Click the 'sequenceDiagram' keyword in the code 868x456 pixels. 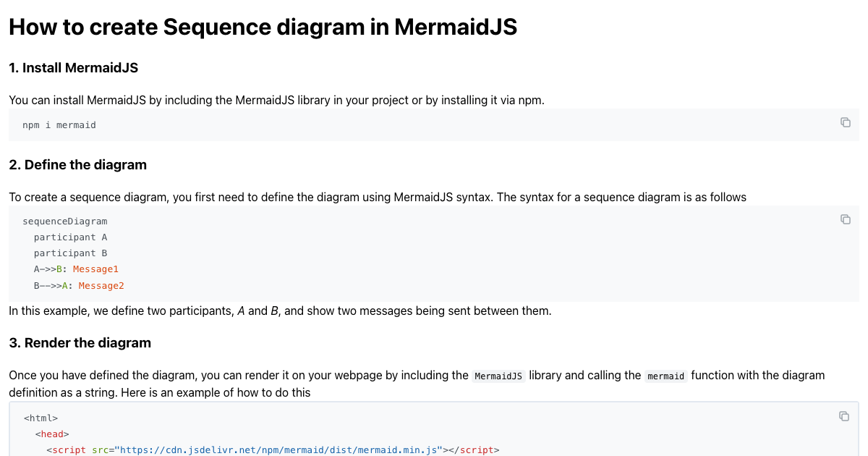click(66, 221)
